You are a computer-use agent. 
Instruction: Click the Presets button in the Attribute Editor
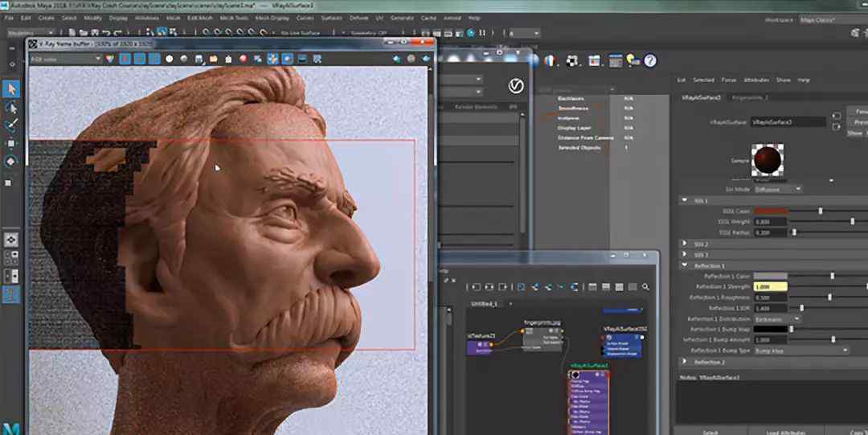click(x=858, y=122)
